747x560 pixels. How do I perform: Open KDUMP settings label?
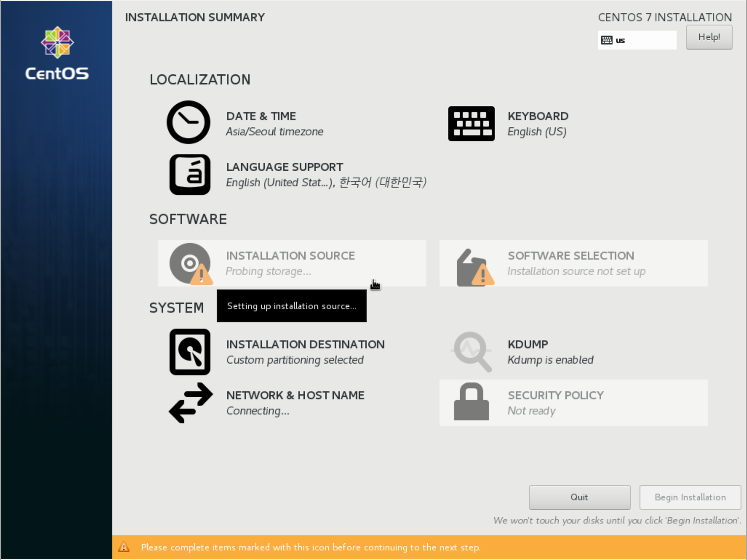point(528,344)
